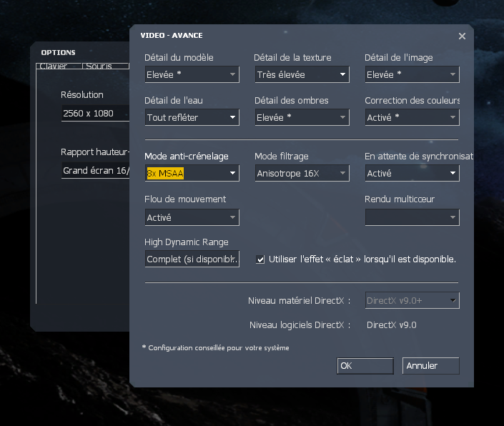Close the Video - Avancé dialog
Screen dimensions: 504x426
tap(462, 36)
